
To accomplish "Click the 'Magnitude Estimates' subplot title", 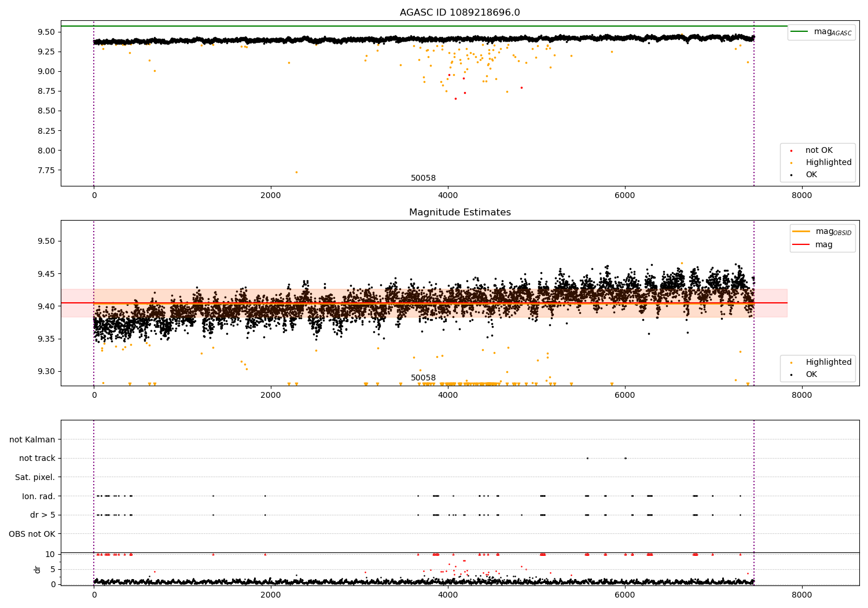I will (459, 213).
